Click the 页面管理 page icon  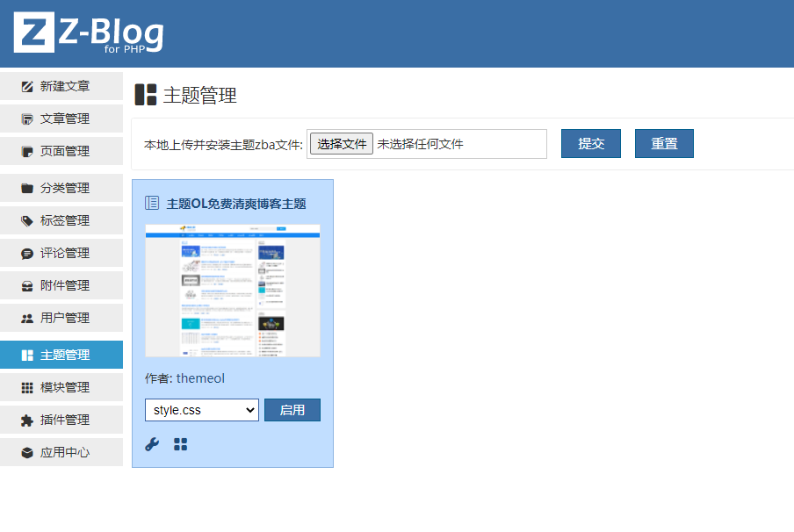[27, 151]
